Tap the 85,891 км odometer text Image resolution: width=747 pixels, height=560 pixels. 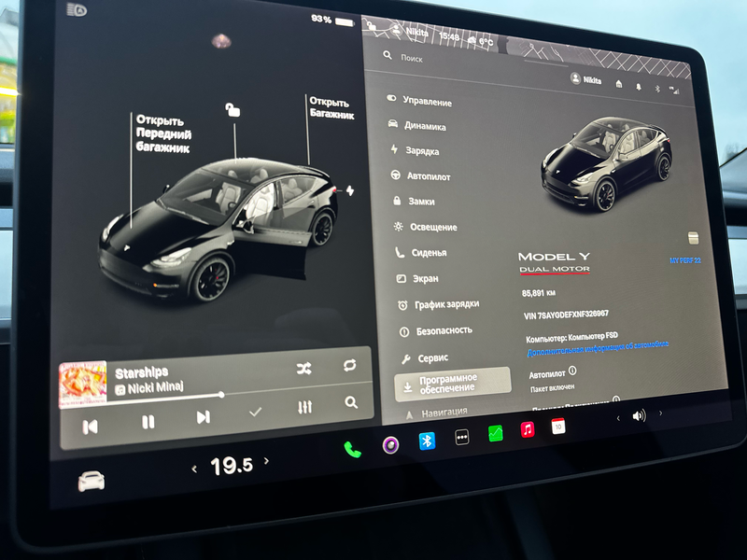(539, 293)
